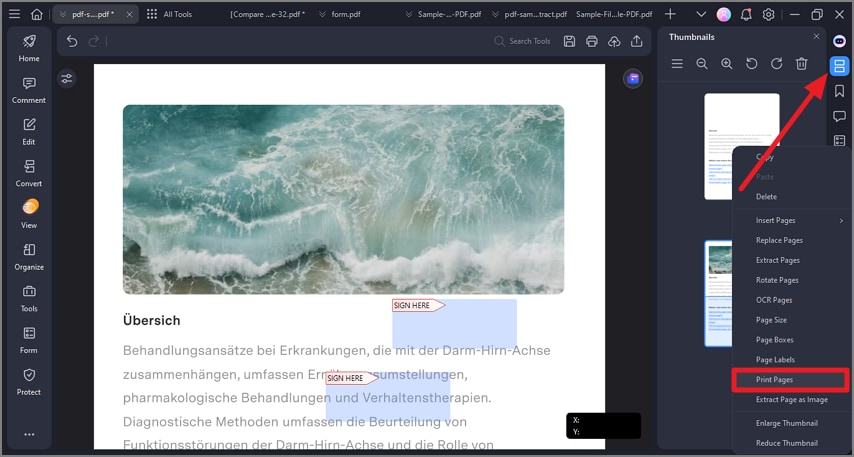Open the hamburger main menu
854x457 pixels.
15,14
